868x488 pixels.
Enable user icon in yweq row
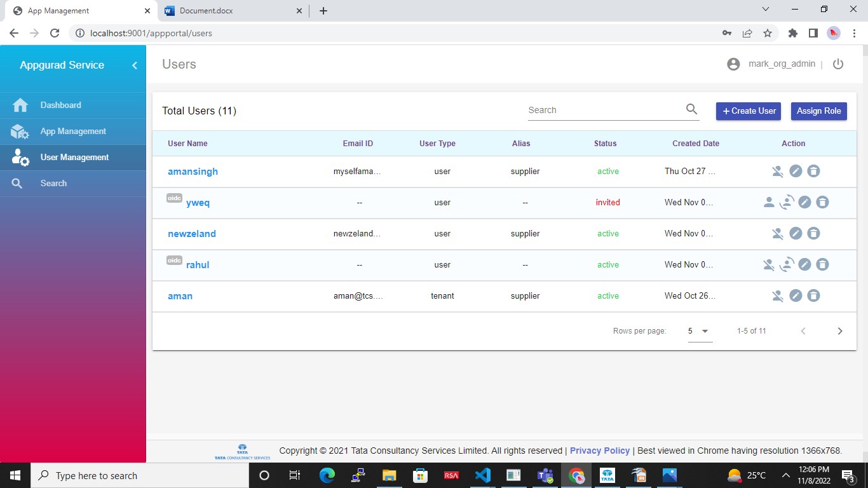tap(769, 202)
